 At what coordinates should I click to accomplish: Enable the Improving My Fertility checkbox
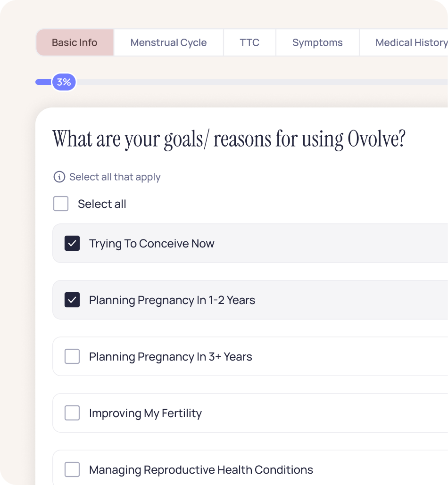pos(72,413)
